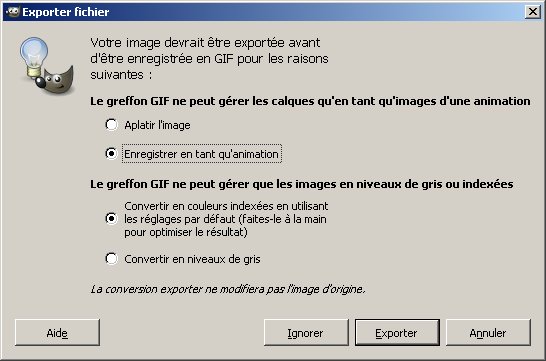The image size is (546, 361).
Task: Cancel using the Annuler button
Action: click(x=488, y=333)
